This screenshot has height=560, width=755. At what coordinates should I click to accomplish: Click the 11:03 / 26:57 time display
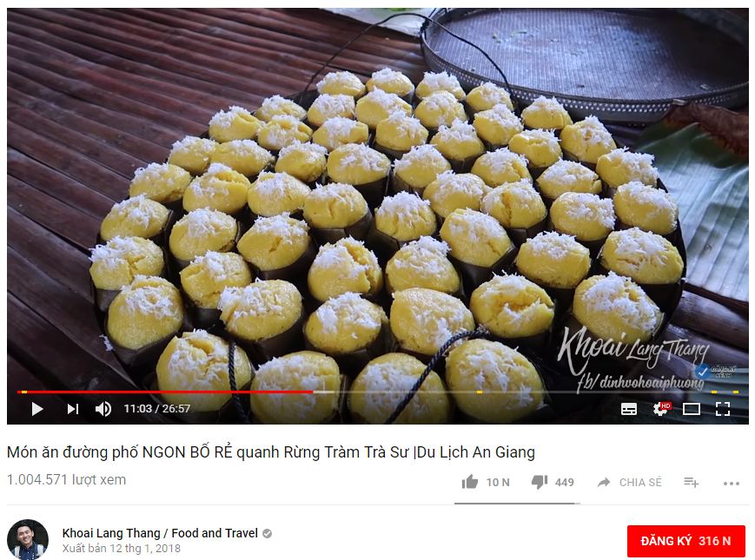(157, 408)
